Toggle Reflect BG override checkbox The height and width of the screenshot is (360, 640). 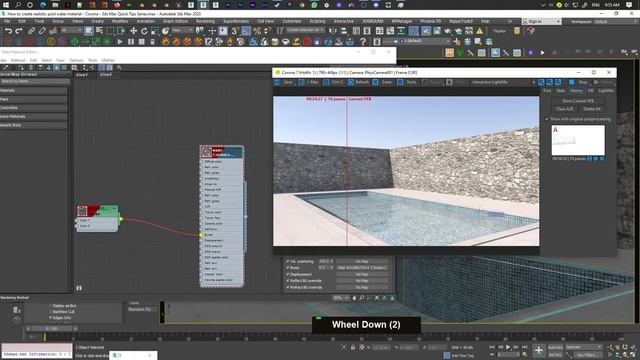[x=288, y=281]
